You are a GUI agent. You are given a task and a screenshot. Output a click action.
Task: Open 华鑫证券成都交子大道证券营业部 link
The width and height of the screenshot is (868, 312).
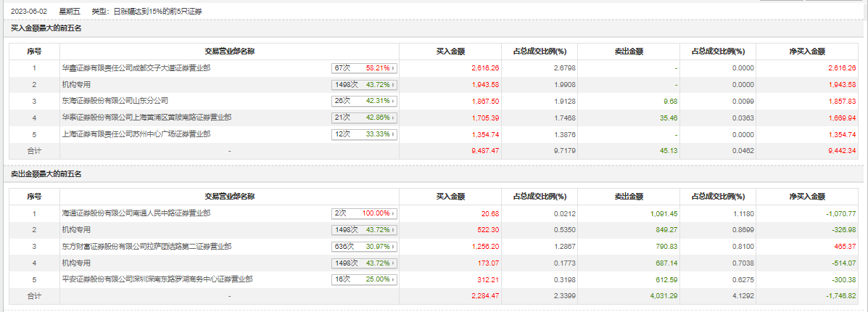pyautogui.click(x=136, y=68)
